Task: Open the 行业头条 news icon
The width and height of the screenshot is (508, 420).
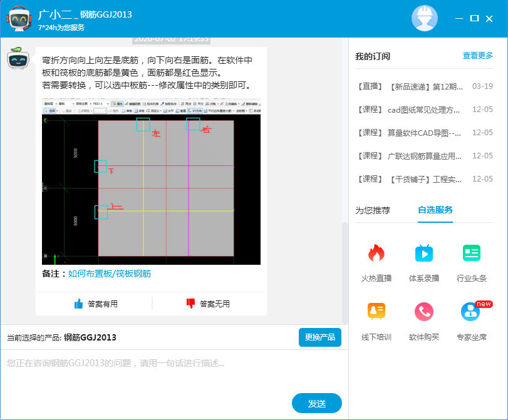Action: [472, 253]
